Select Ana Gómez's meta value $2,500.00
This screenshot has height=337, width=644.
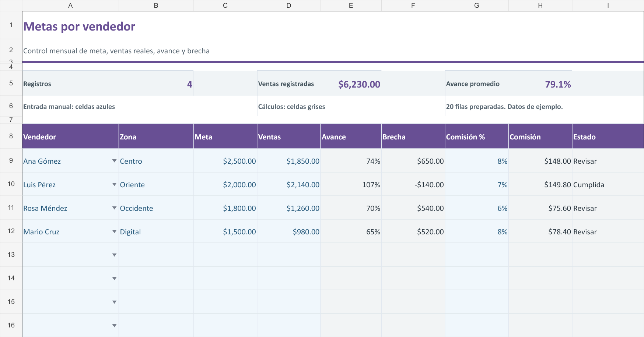(x=225, y=161)
